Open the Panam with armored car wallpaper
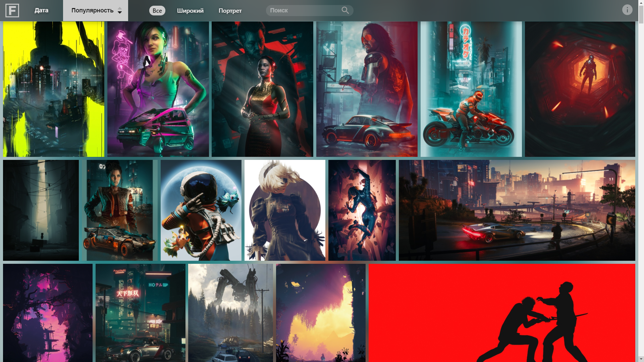The image size is (644, 362). coord(120,210)
